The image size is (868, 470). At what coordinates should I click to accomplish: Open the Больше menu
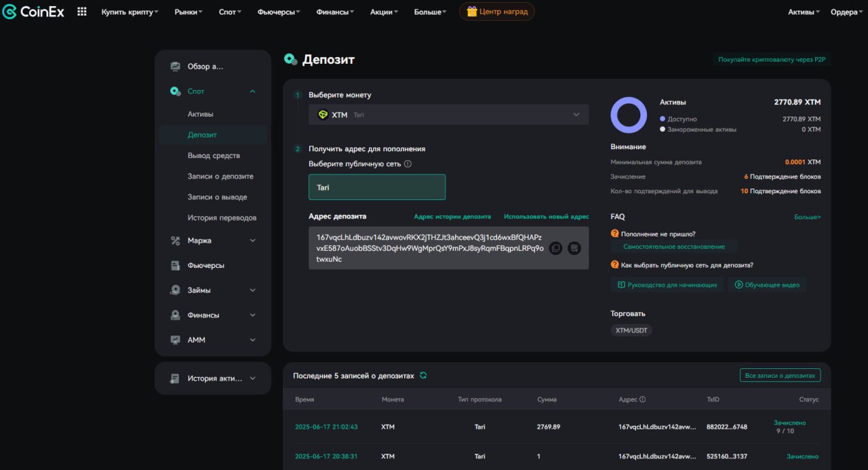(430, 12)
